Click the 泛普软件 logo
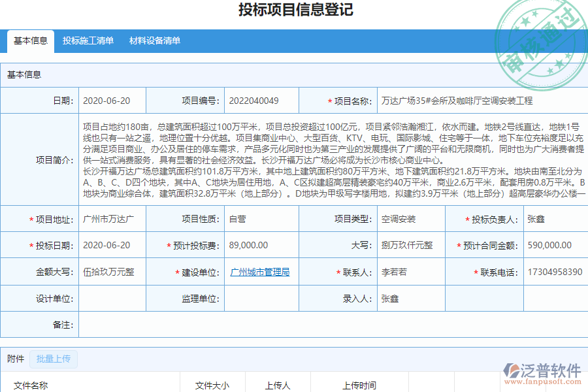This screenshot has width=588, height=392. 539,369
